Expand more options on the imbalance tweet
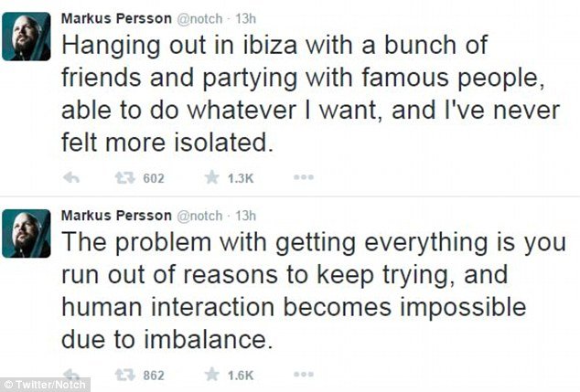This screenshot has height=392, width=580. pyautogui.click(x=303, y=374)
